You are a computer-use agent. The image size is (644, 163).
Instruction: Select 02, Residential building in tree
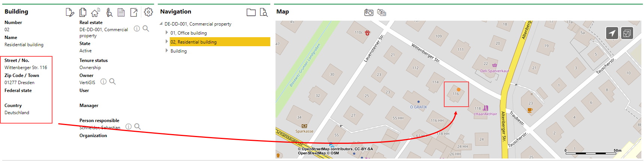(x=220, y=42)
